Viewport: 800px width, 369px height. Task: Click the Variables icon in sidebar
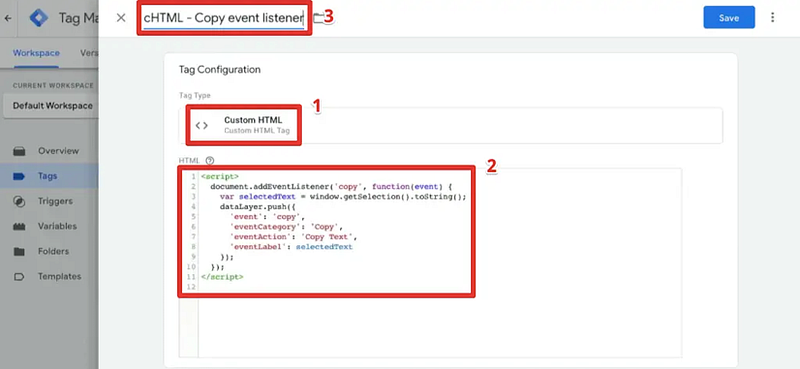[x=19, y=226]
